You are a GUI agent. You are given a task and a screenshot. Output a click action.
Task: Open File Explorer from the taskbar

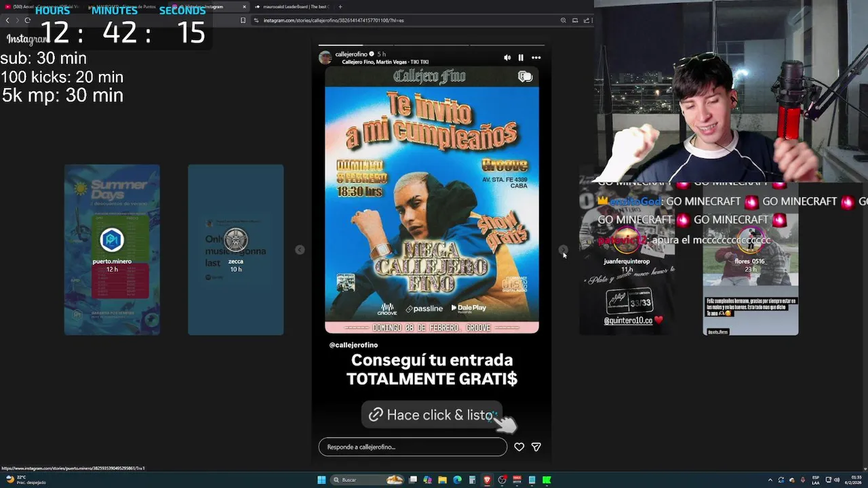(x=442, y=480)
